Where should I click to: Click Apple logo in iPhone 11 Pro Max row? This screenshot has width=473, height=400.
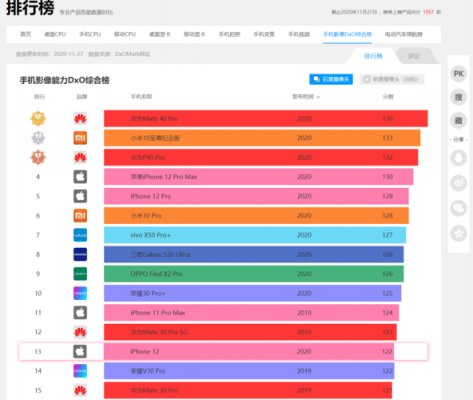point(80,313)
